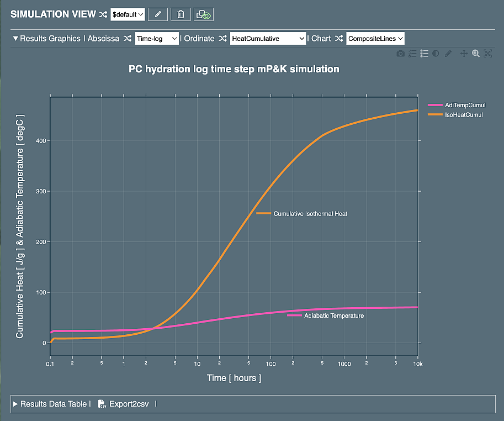Click the Export2csv link
The height and width of the screenshot is (421, 504).
click(129, 404)
